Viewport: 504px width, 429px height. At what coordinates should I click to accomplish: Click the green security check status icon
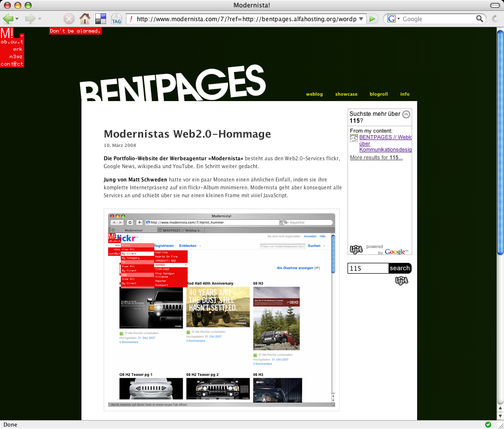pos(488,425)
